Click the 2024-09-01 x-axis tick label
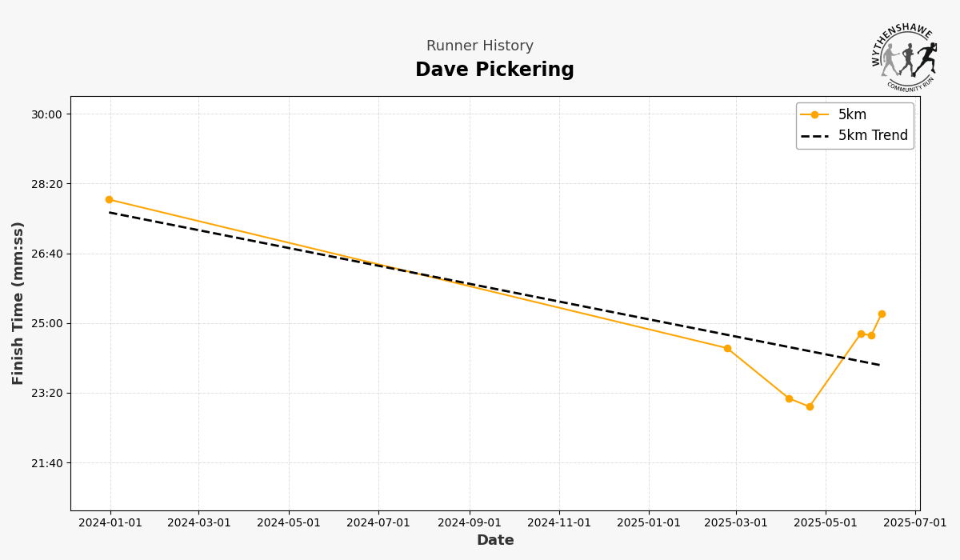 [470, 523]
